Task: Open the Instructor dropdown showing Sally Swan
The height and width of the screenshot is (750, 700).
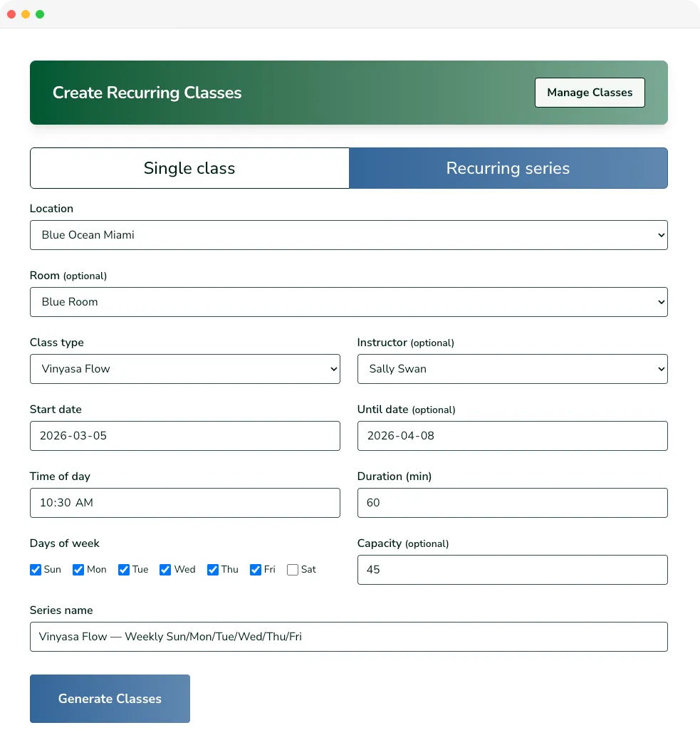Action: coord(512,369)
